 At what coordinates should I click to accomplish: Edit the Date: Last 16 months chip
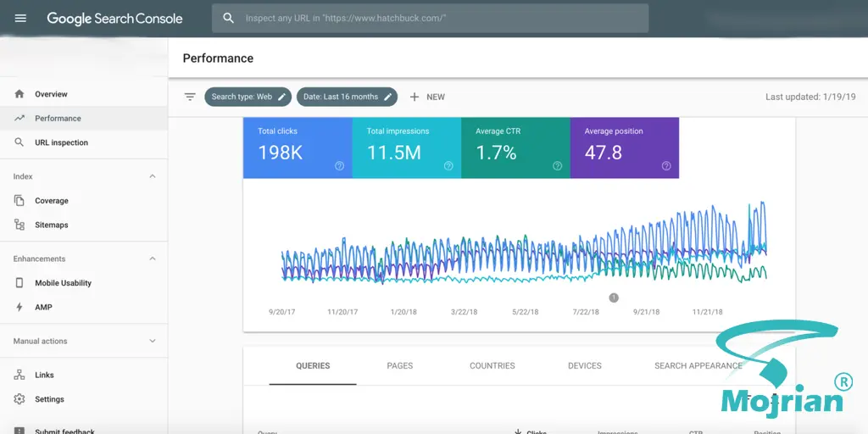coord(347,97)
